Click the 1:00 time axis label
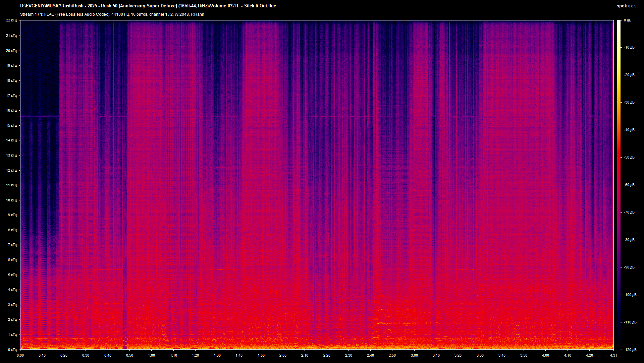The width and height of the screenshot is (644, 363). click(x=152, y=355)
